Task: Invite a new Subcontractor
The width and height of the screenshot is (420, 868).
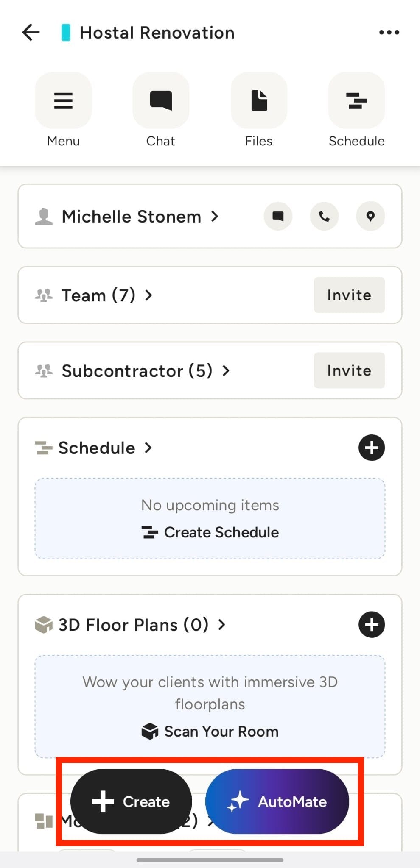Action: point(349,370)
